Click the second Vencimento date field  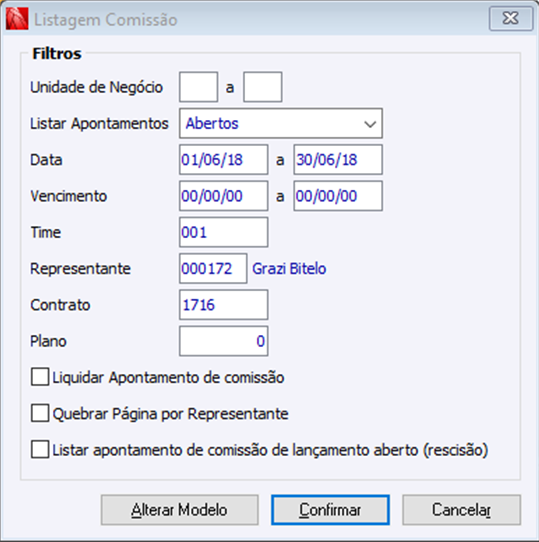[338, 196]
